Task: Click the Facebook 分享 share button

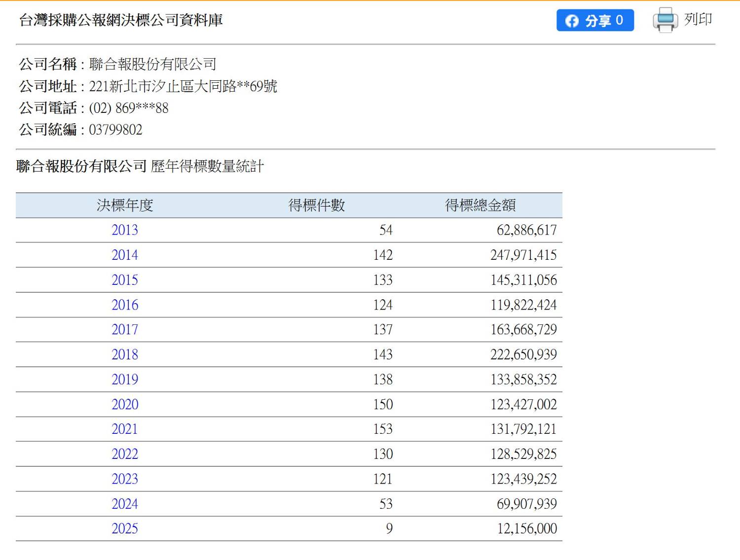Action: 595,20
